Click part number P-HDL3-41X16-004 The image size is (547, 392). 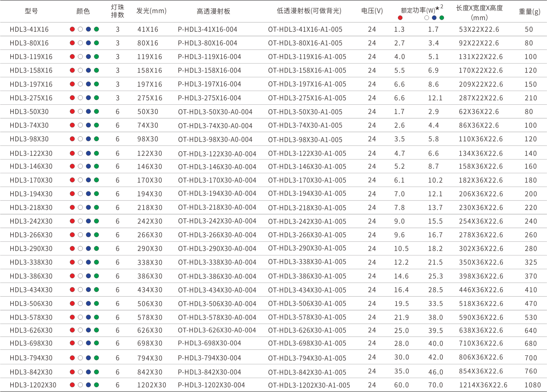208,29
